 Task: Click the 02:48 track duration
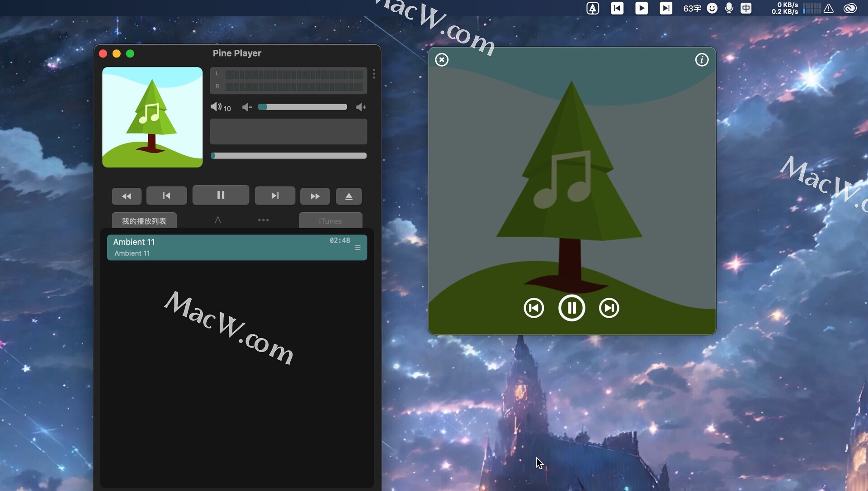coord(340,240)
